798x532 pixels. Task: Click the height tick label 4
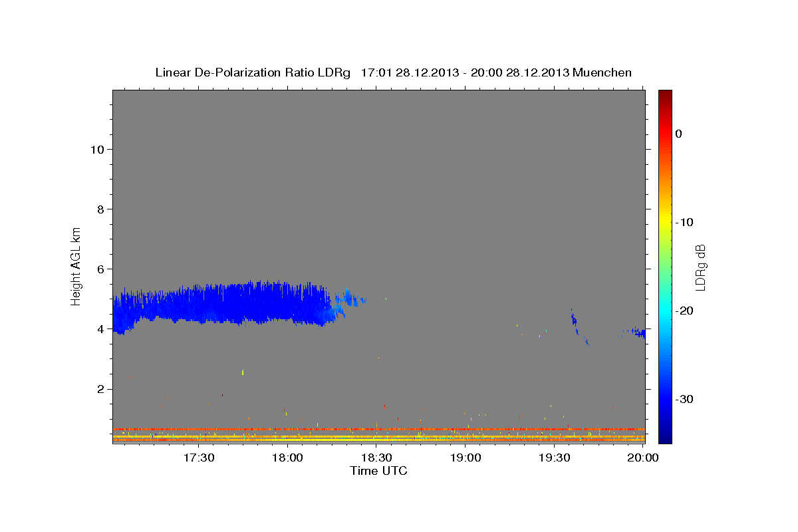100,329
